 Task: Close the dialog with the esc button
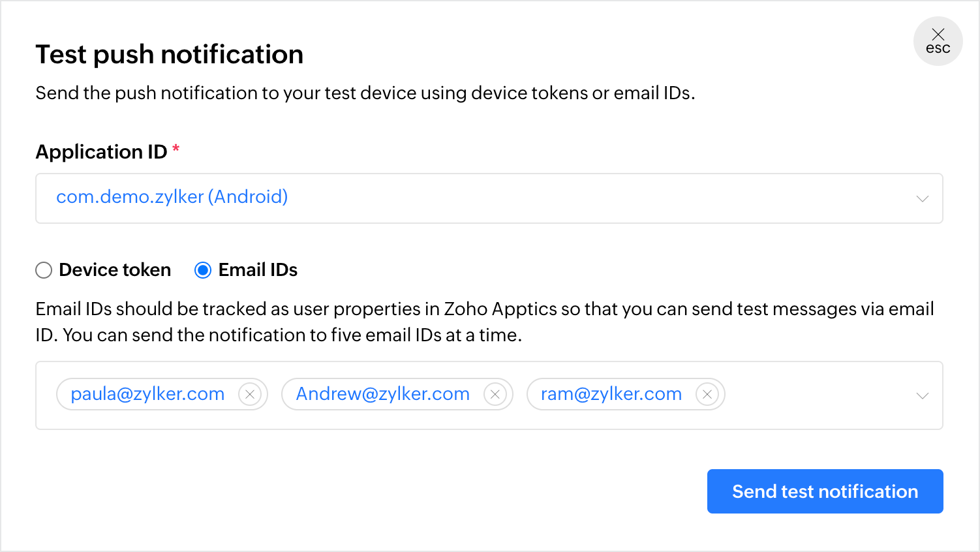coord(938,41)
